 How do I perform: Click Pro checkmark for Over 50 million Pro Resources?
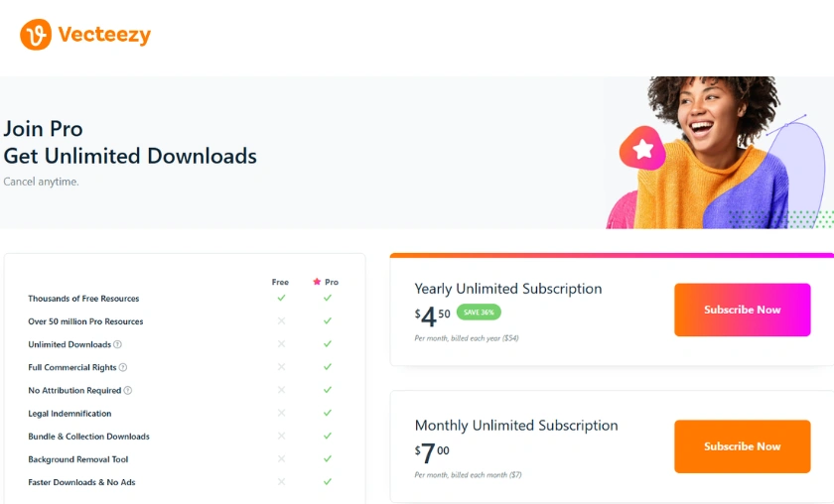click(x=328, y=320)
